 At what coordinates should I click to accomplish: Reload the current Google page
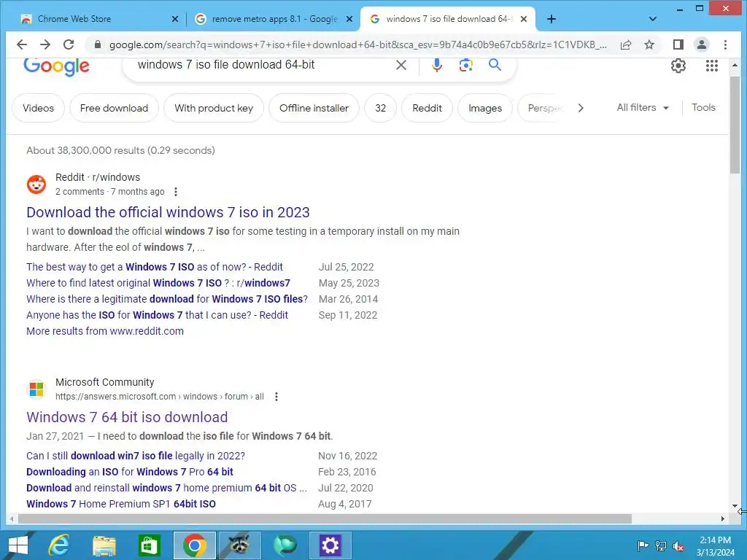(69, 44)
